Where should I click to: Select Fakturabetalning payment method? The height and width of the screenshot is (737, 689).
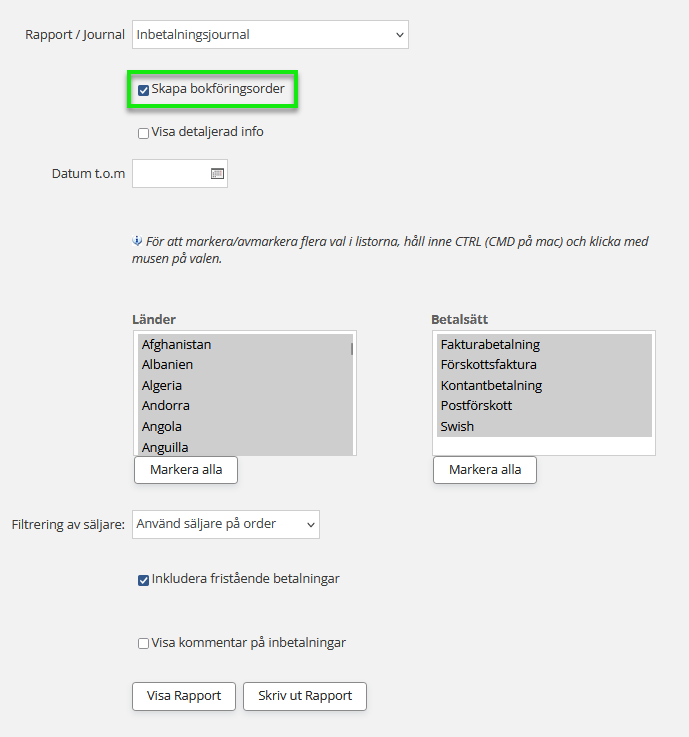click(x=490, y=345)
